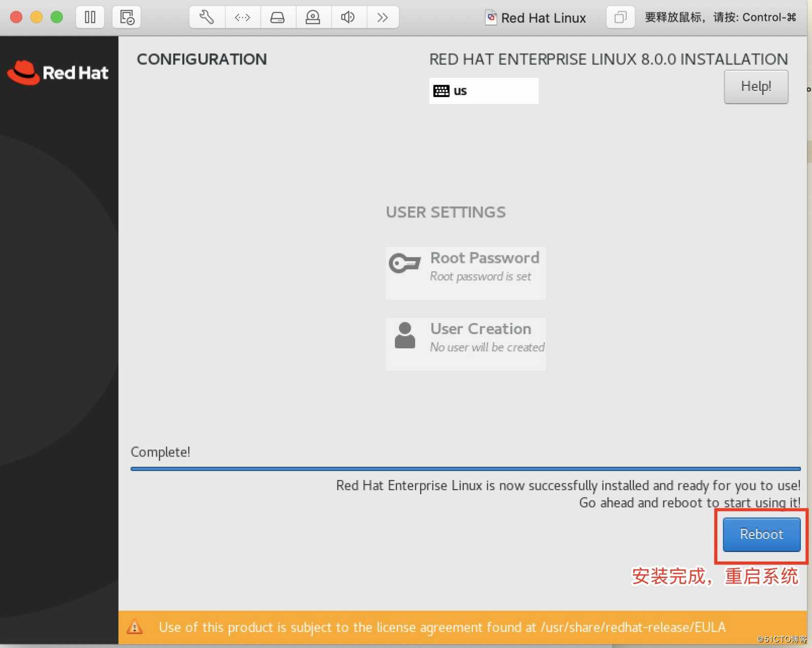The image size is (812, 648).
Task: Click the Reboot button
Action: (x=761, y=534)
